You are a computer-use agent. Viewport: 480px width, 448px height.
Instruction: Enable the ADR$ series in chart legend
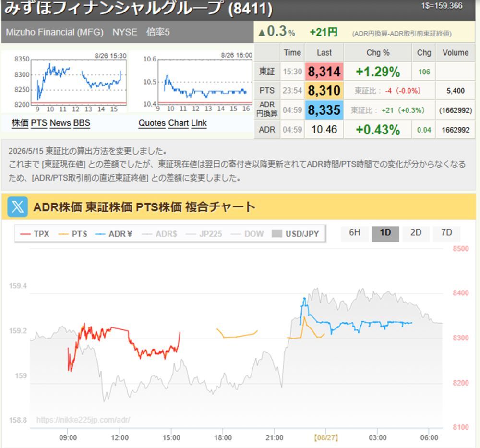point(160,234)
